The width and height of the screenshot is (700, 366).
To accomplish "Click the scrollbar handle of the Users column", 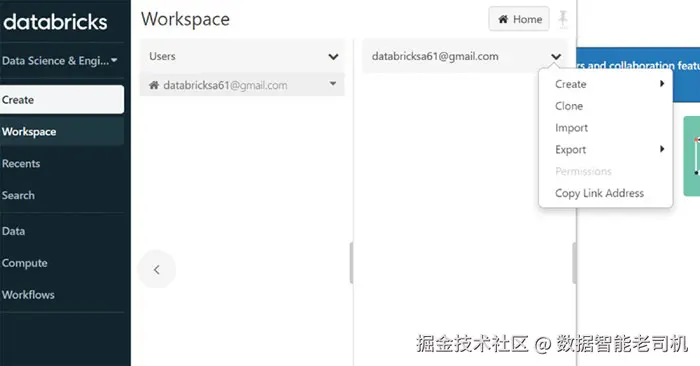I will click(x=351, y=263).
